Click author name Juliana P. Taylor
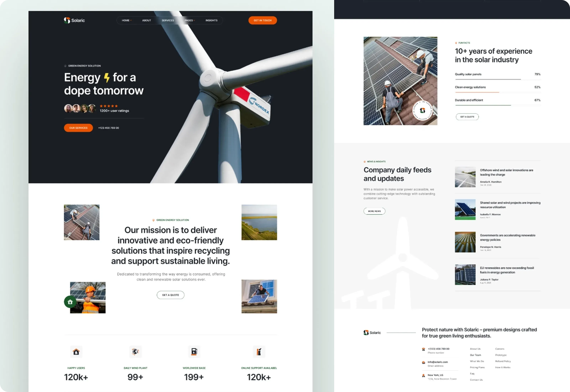 click(489, 280)
